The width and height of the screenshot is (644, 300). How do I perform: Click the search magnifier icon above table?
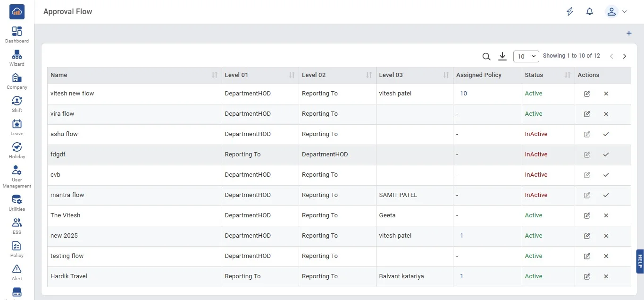click(x=486, y=57)
